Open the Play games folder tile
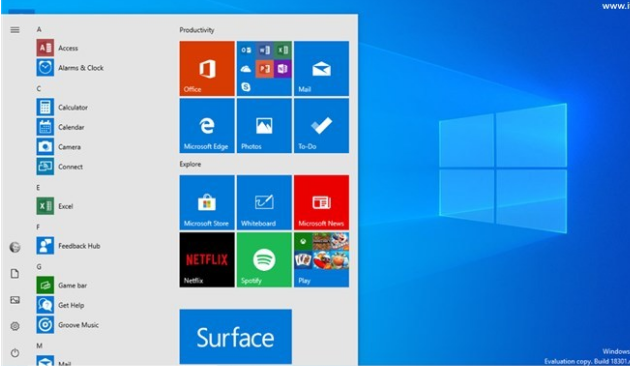 321,260
